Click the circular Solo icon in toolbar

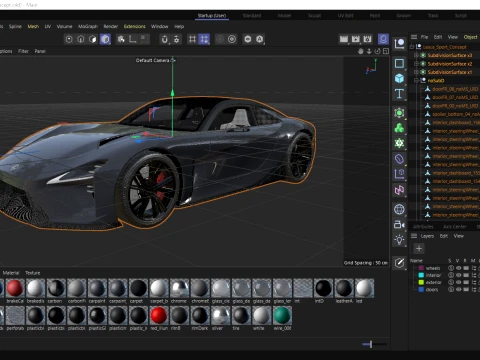tap(232, 39)
